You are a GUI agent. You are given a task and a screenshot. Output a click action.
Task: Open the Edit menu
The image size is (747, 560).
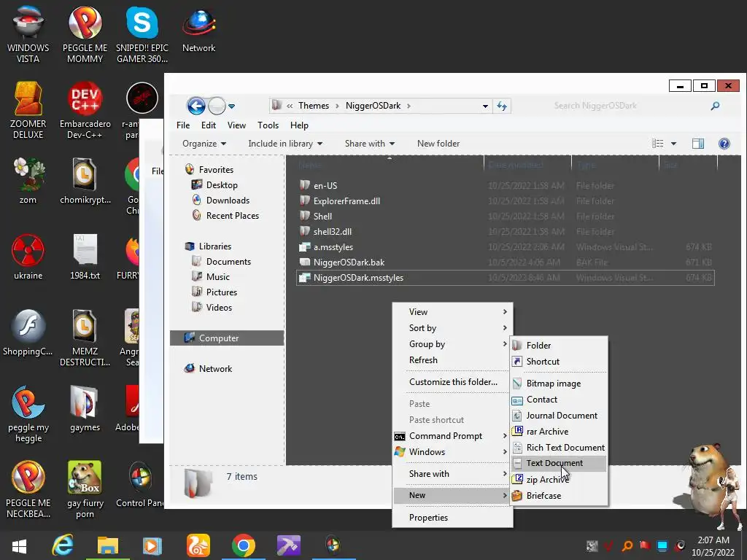tap(209, 125)
